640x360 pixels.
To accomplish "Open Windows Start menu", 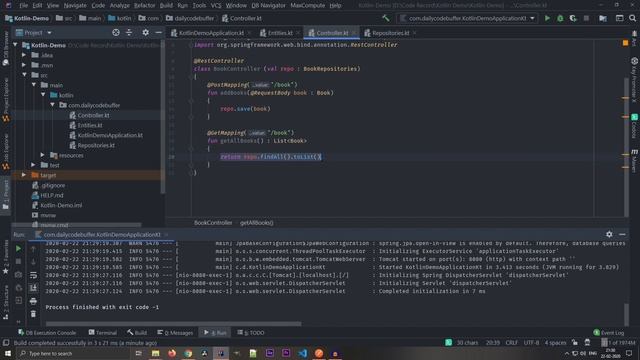I will (8, 353).
